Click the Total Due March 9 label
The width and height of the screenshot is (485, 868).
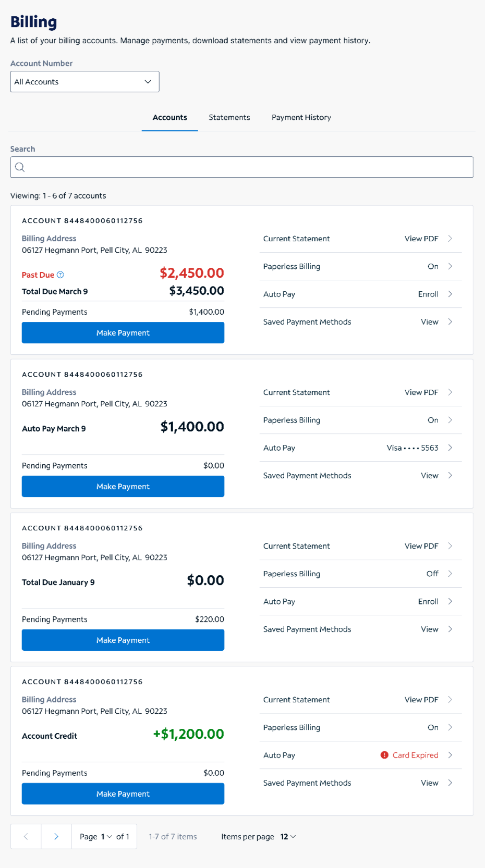[x=55, y=291]
